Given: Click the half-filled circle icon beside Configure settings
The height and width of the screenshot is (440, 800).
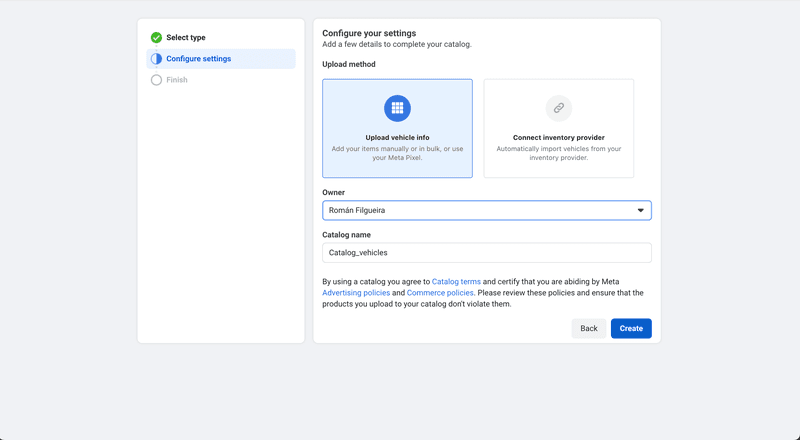Looking at the screenshot, I should [x=156, y=59].
